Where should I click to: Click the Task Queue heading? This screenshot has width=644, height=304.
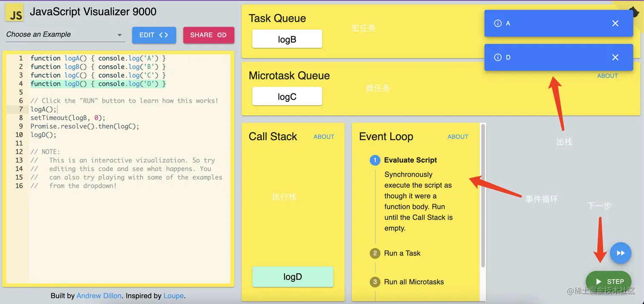(277, 18)
